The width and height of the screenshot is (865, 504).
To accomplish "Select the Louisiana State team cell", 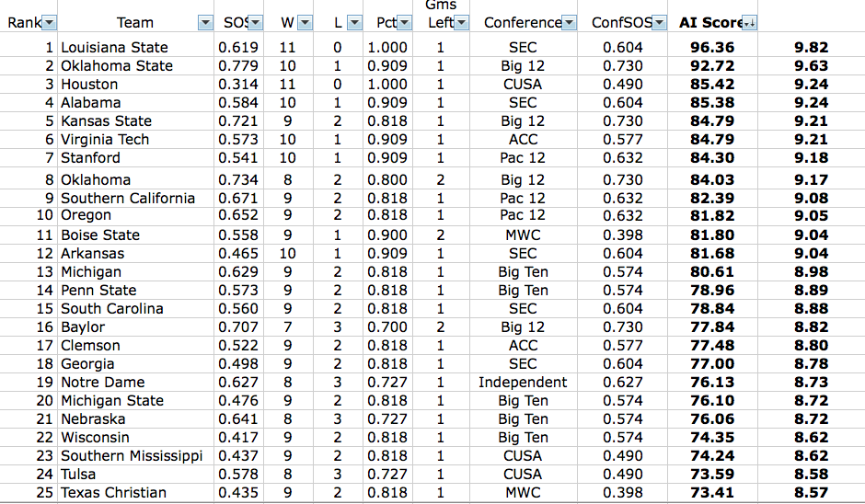I will (135, 48).
